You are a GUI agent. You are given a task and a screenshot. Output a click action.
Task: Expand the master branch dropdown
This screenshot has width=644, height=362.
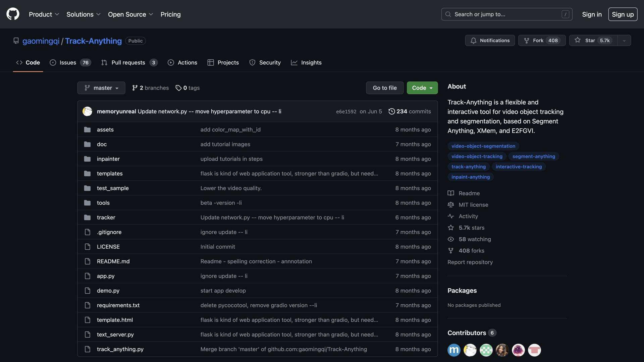(101, 88)
